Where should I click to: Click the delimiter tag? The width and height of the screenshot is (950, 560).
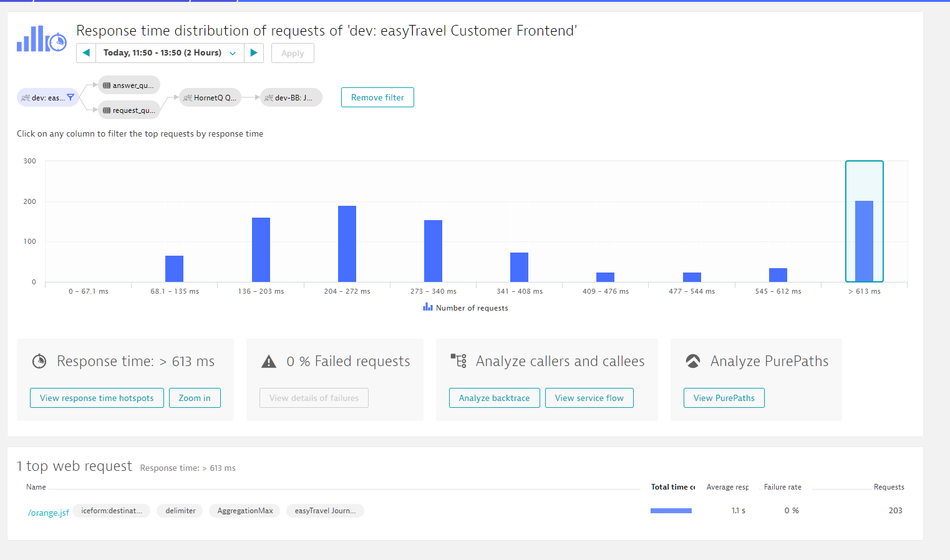(180, 511)
